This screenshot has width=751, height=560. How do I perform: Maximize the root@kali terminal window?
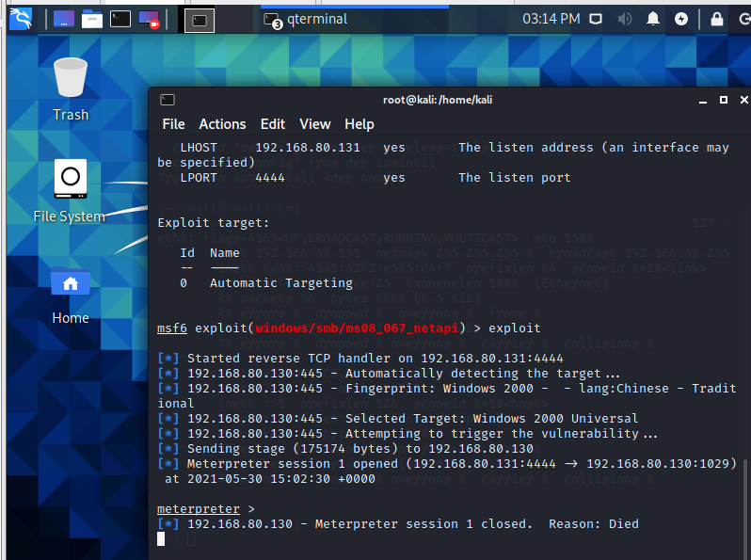tap(723, 100)
